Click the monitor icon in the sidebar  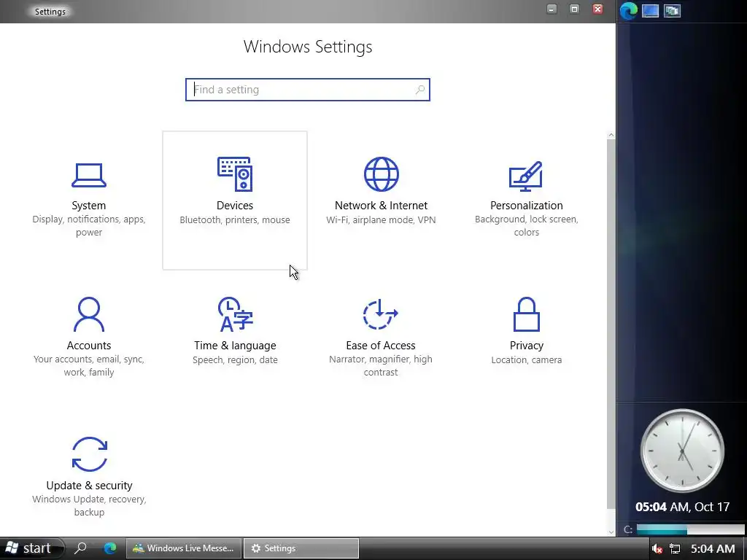[x=650, y=10]
